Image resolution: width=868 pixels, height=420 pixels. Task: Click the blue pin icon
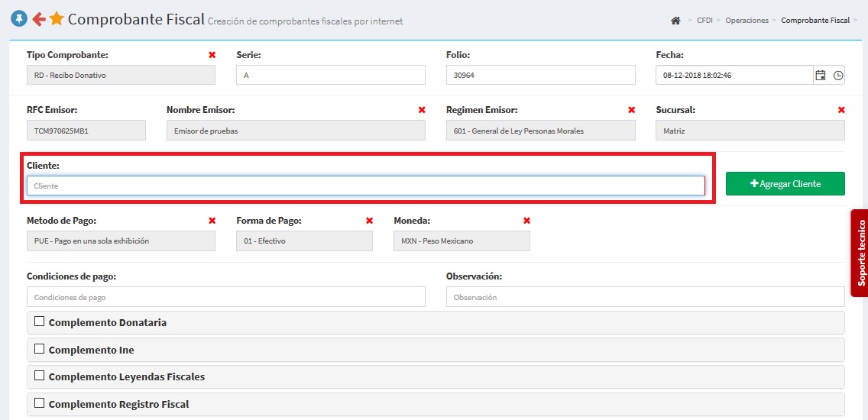point(19,19)
